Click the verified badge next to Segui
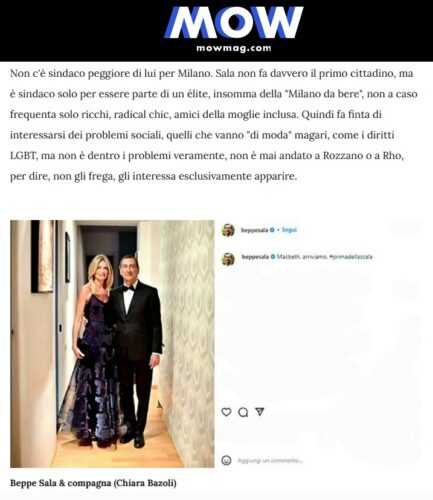Viewport: 433px width, 500px height. tap(272, 230)
